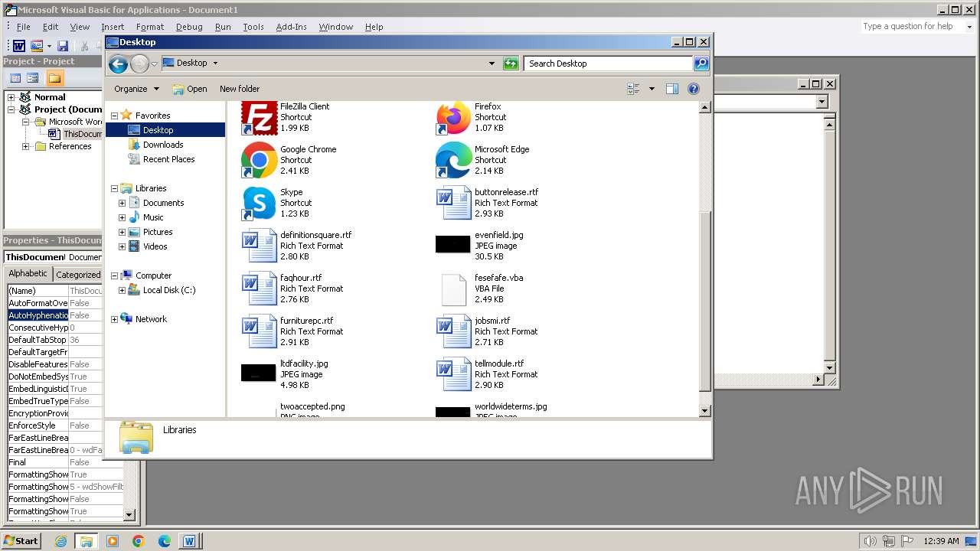This screenshot has height=551, width=980.
Task: Expand the References folder node
Action: (25, 146)
